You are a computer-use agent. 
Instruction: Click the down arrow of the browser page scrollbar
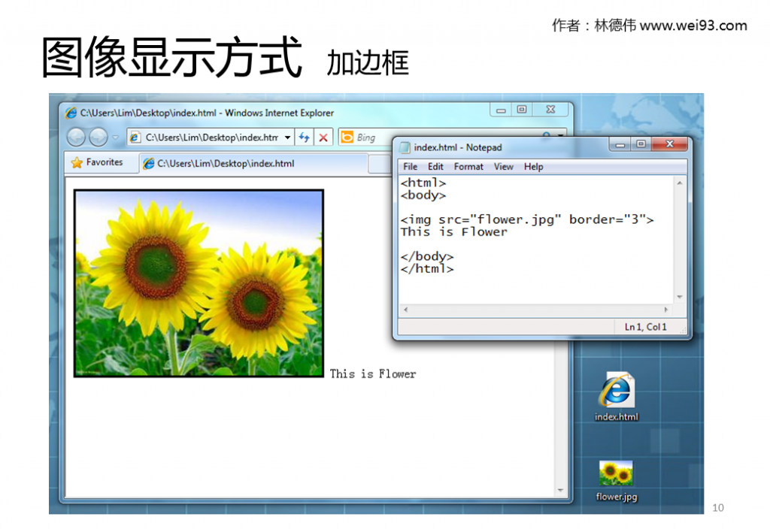[x=560, y=491]
